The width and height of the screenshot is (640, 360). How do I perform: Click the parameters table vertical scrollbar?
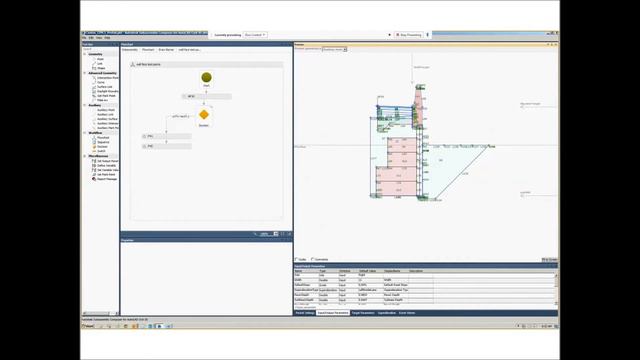coord(556,289)
